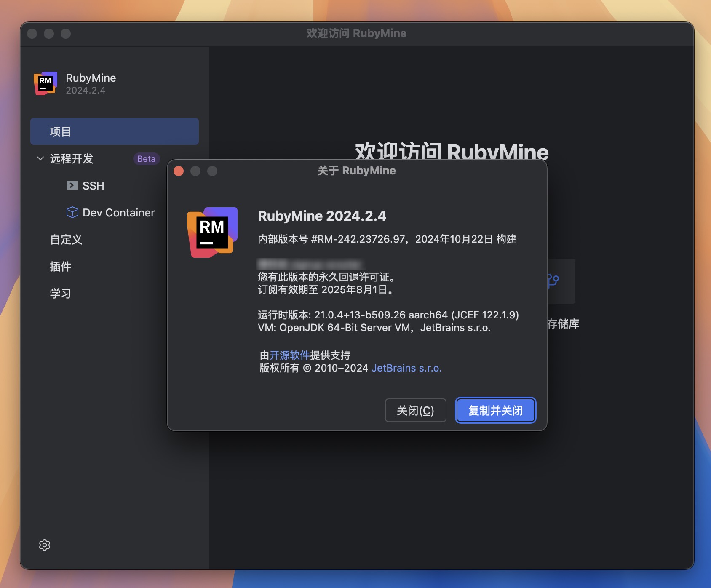Click the Beta badge next to 远程开发
The image size is (711, 588).
pyautogui.click(x=146, y=159)
